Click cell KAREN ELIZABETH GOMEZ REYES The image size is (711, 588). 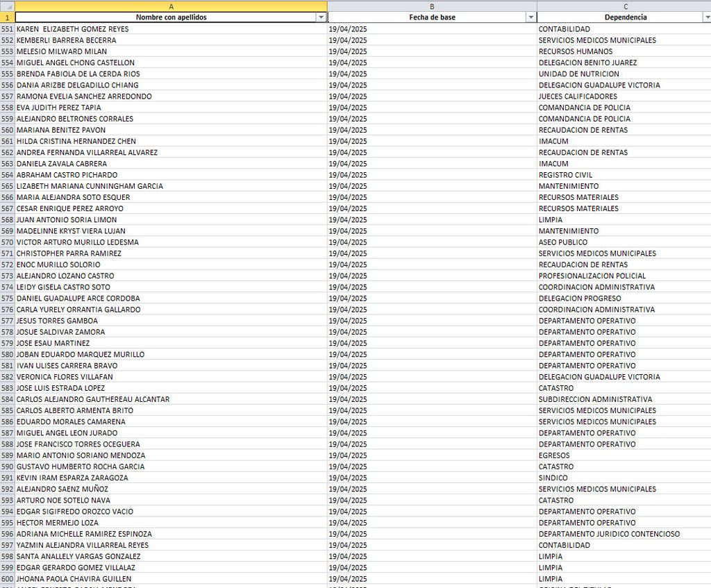tap(171, 29)
